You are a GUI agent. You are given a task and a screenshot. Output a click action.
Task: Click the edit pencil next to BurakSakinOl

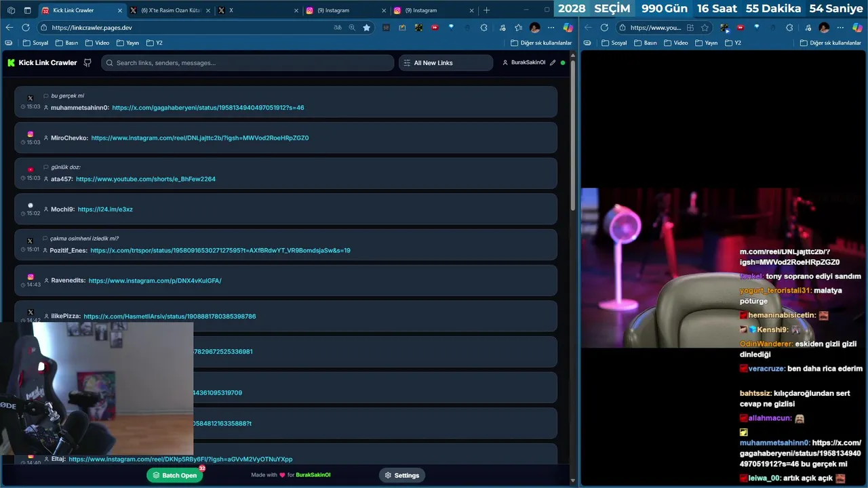pos(553,62)
